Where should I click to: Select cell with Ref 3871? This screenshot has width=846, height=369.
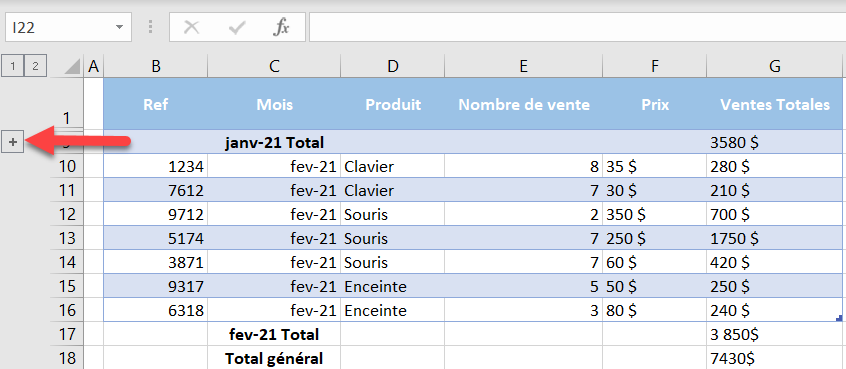point(155,262)
